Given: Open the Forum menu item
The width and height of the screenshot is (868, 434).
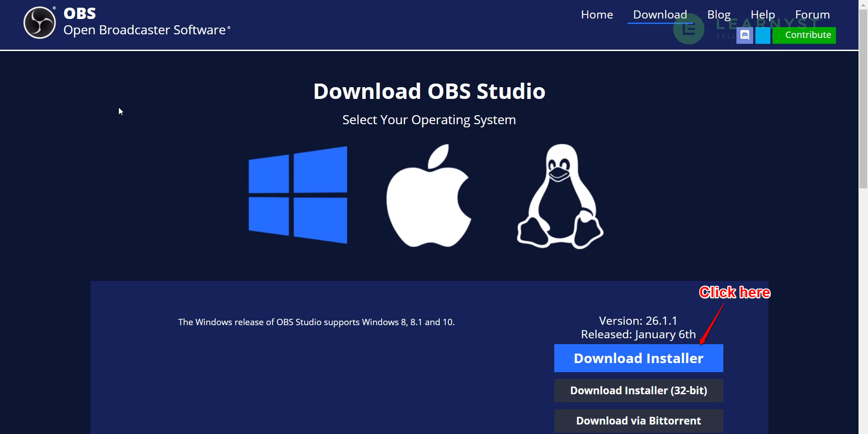Looking at the screenshot, I should click(812, 14).
